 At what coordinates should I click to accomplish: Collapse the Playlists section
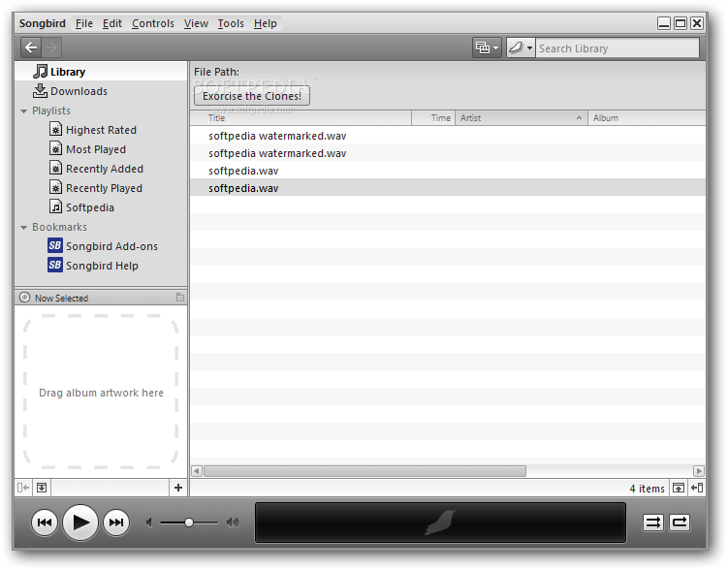(x=23, y=111)
